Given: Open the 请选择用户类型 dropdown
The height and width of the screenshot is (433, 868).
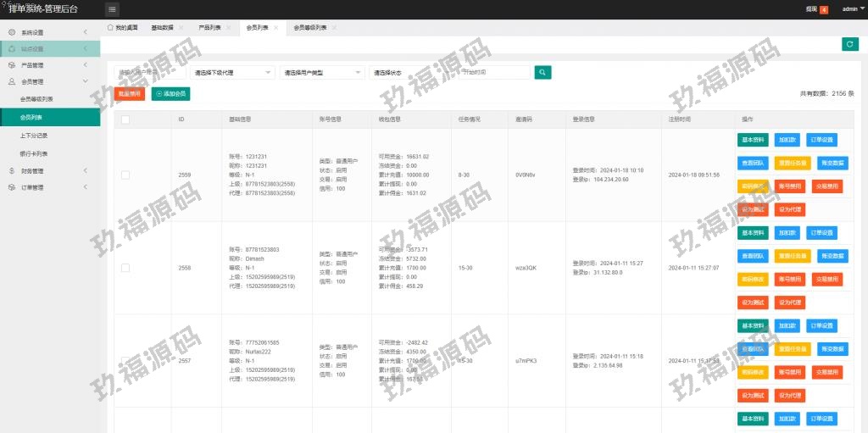Looking at the screenshot, I should pyautogui.click(x=322, y=73).
